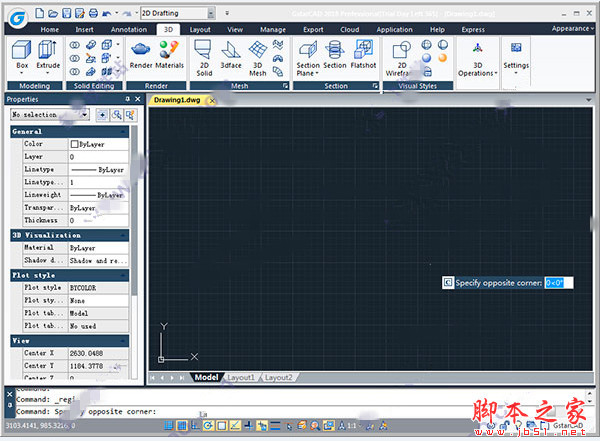The width and height of the screenshot is (600, 443).
Task: Open the Home ribbon tab
Action: click(x=50, y=29)
